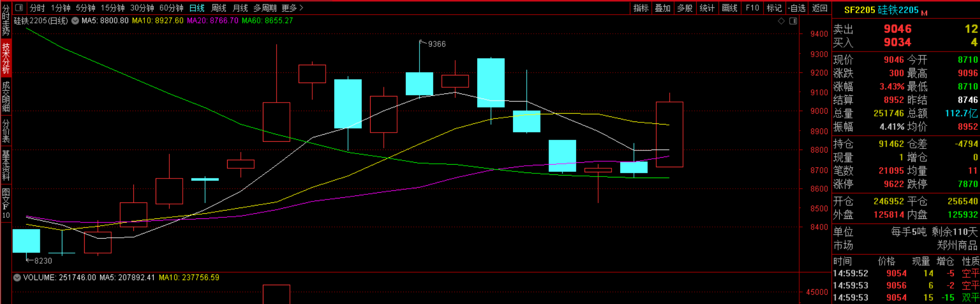Expand the VOLUME indicator dropdown arrow
This screenshot has width=980, height=304.
pyautogui.click(x=17, y=277)
